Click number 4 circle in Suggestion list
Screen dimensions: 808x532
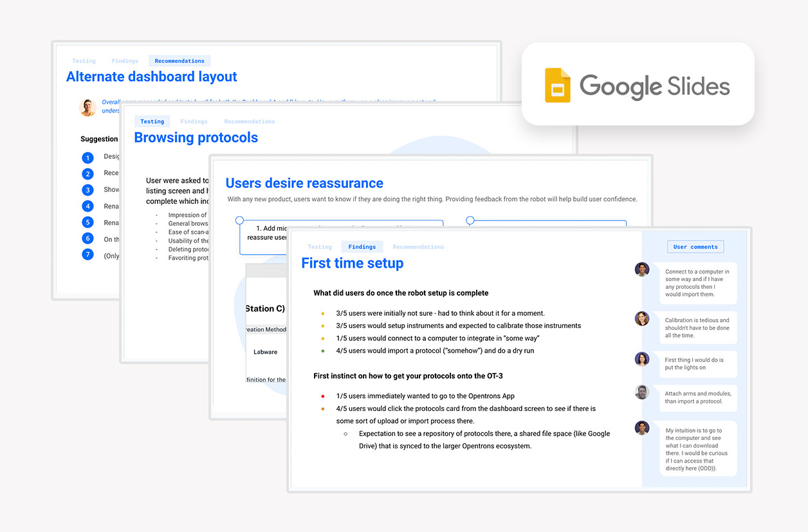pos(88,206)
